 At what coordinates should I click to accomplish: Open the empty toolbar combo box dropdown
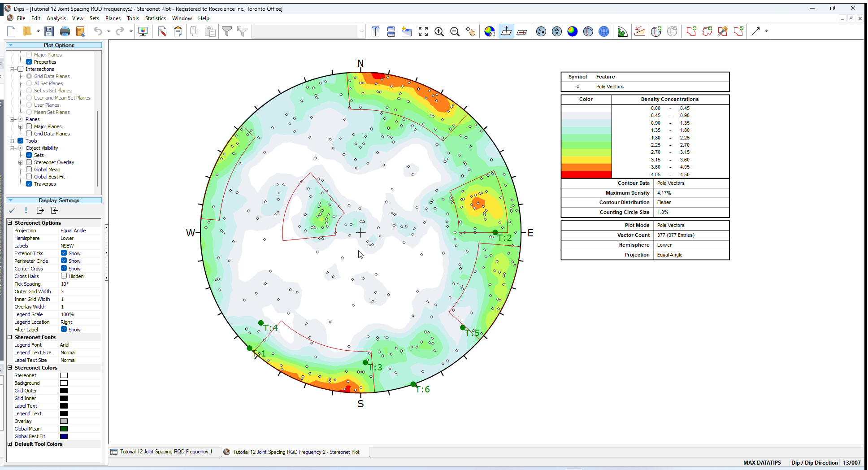(x=361, y=31)
